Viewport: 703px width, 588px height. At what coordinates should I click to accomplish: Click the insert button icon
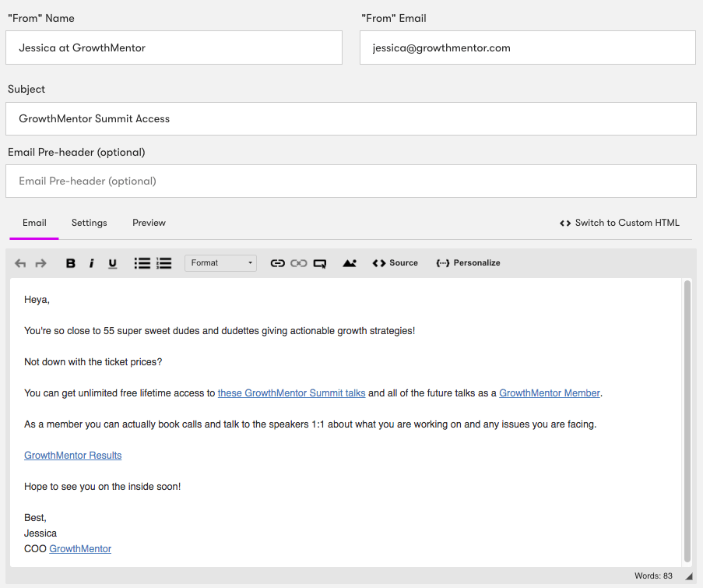click(x=320, y=264)
